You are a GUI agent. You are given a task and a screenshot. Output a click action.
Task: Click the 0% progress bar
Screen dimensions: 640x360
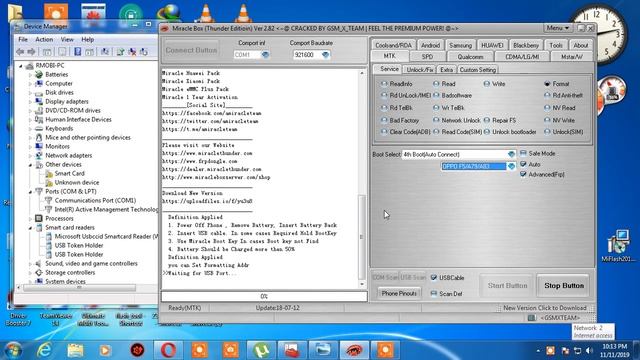pyautogui.click(x=264, y=296)
